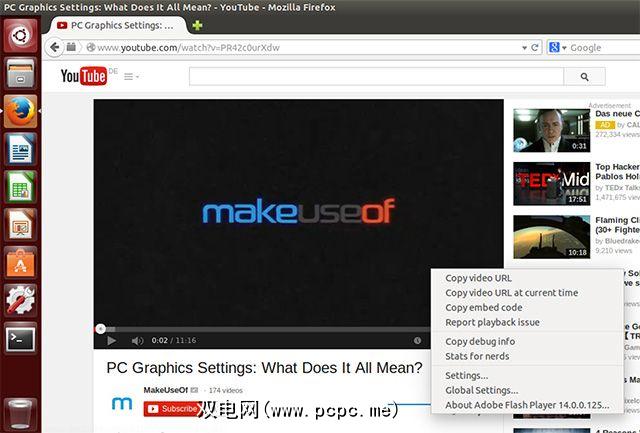Screen dimensions: 640x433
Task: Open Ubuntu Dash home launcher
Action: coord(20,36)
